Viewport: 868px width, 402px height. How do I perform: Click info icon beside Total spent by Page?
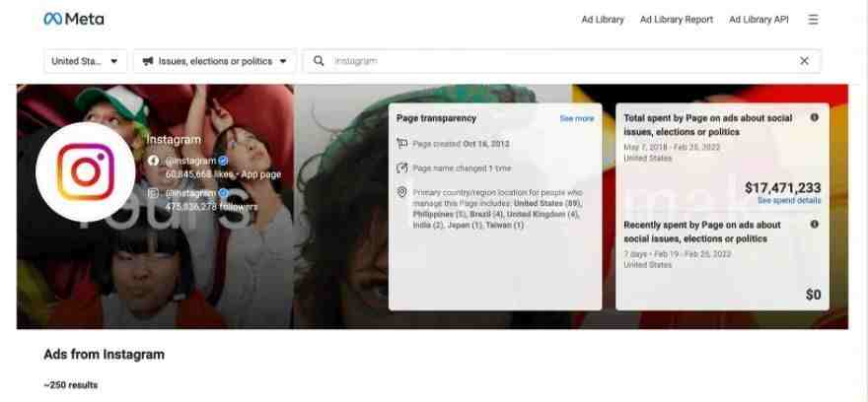point(815,118)
